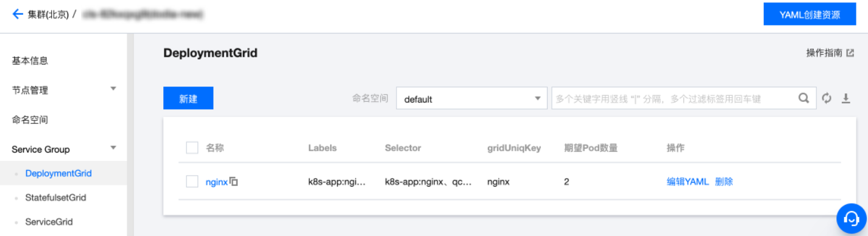Click the YAML创建资源 button
868x236 pixels.
tap(810, 14)
